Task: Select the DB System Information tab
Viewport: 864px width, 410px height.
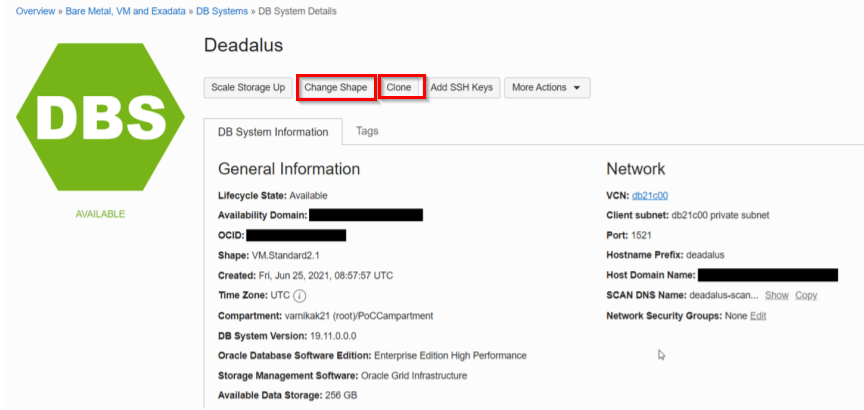Action: [273, 132]
